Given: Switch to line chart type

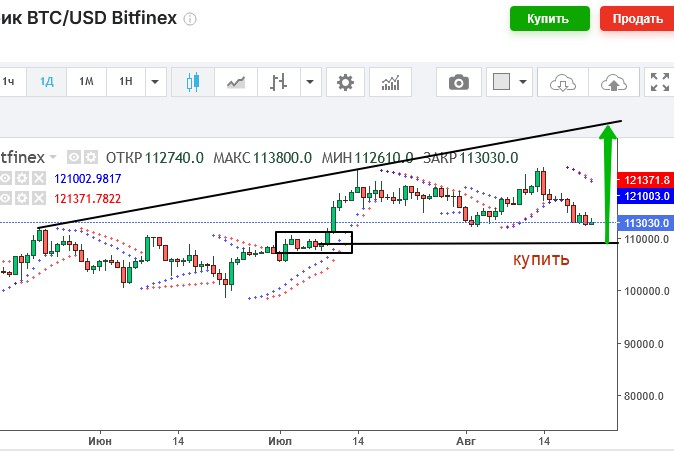Looking at the screenshot, I should pyautogui.click(x=236, y=82).
